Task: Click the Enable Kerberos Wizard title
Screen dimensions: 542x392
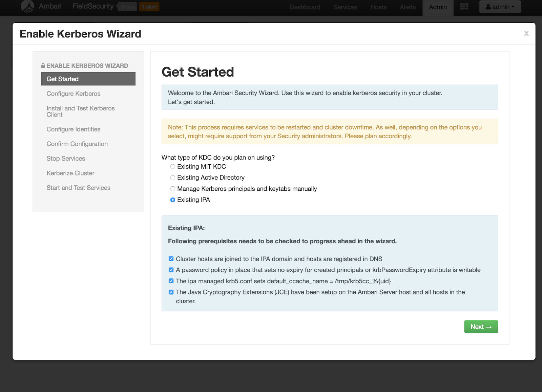Action: click(80, 34)
